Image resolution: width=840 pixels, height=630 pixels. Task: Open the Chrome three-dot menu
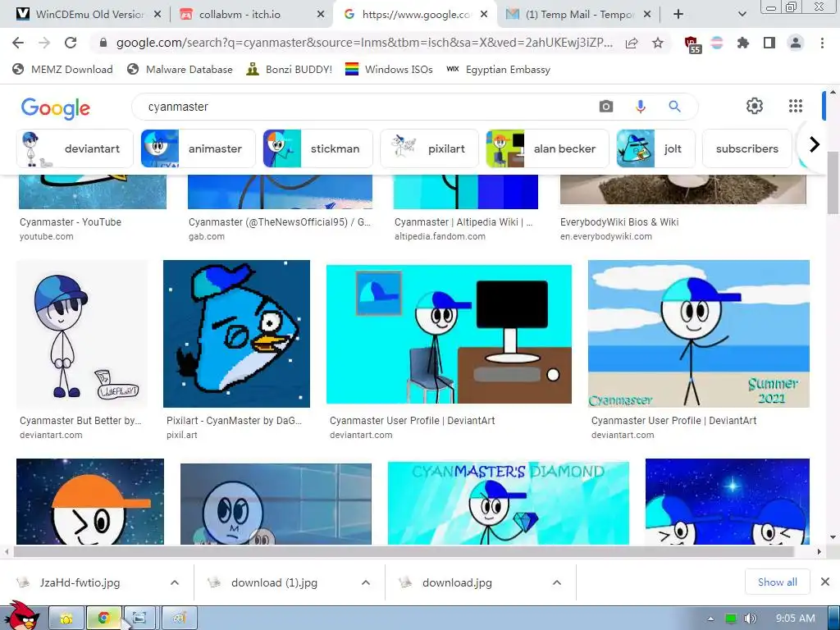pyautogui.click(x=822, y=43)
